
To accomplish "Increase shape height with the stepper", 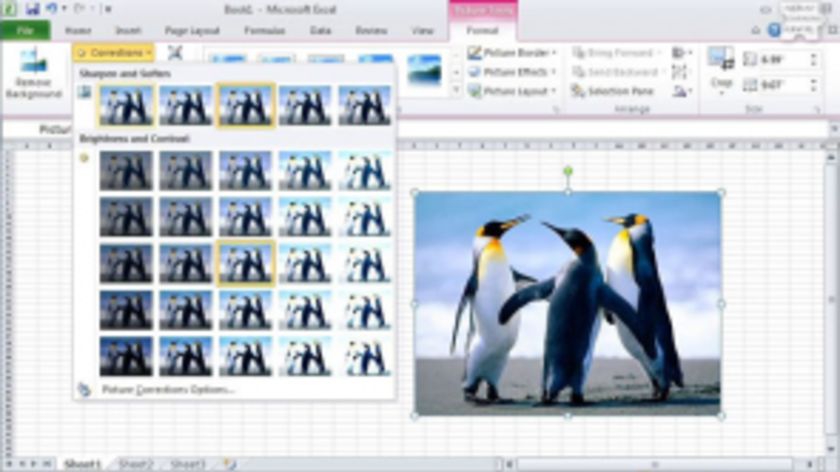I will click(x=814, y=56).
